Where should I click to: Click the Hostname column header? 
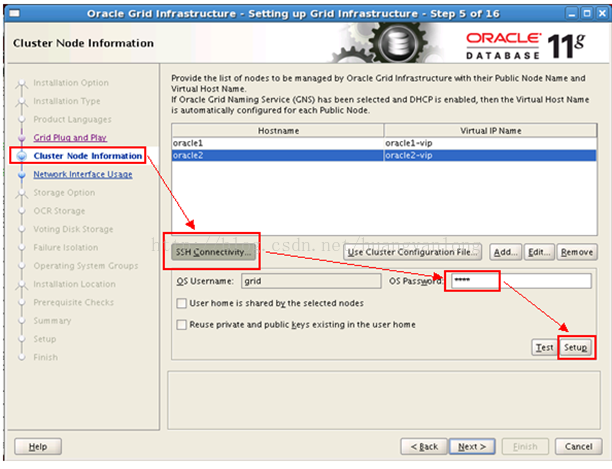click(x=278, y=131)
